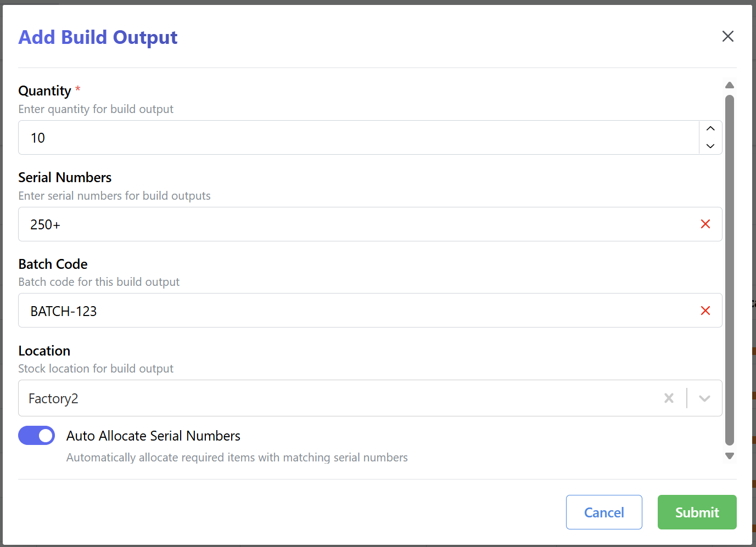This screenshot has height=547, width=756.
Task: Click the scrollbar up arrow
Action: pyautogui.click(x=730, y=85)
